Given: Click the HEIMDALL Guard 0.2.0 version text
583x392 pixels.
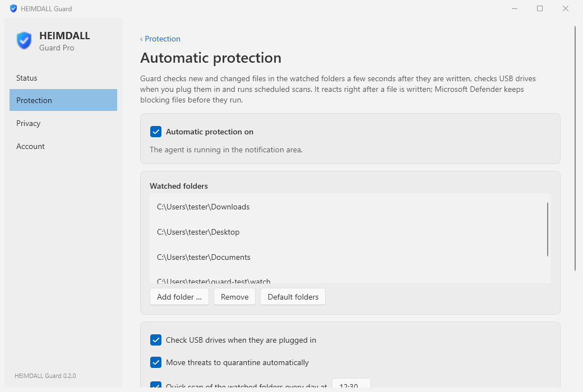Looking at the screenshot, I should (45, 376).
